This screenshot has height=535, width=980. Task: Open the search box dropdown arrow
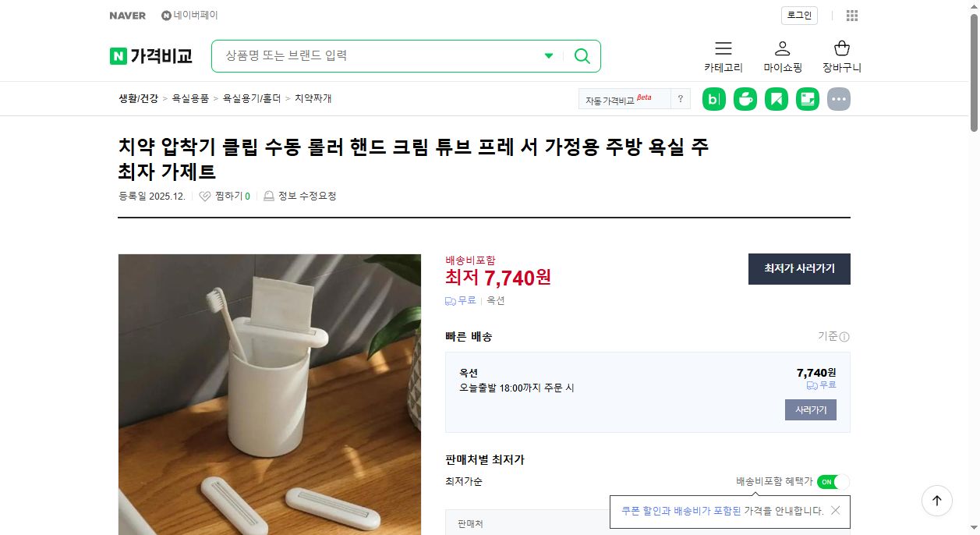tap(548, 56)
